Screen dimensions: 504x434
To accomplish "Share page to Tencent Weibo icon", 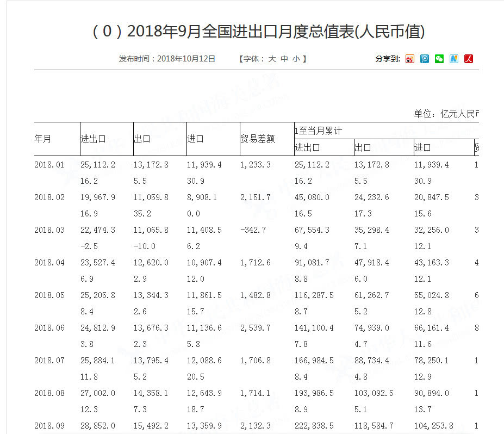I will tap(425, 59).
